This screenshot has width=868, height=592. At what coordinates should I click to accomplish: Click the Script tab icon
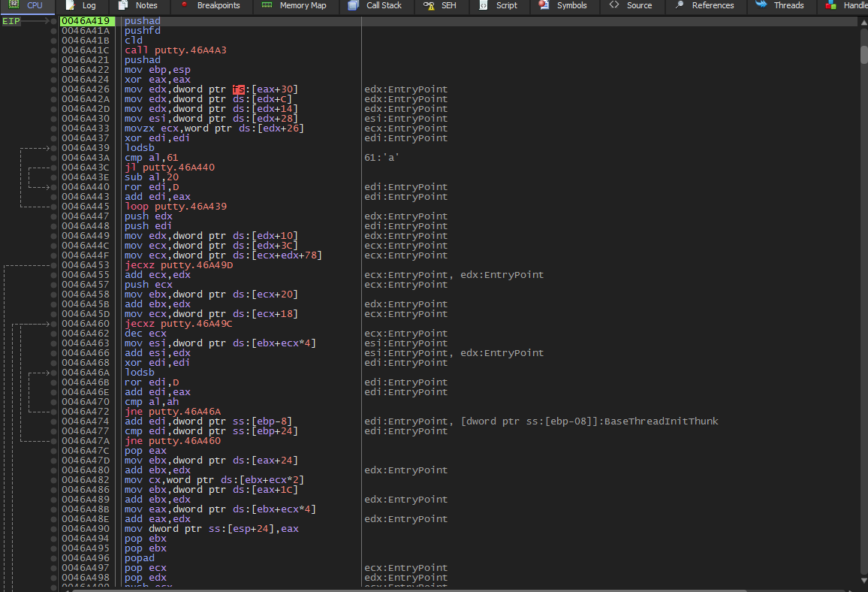pos(484,5)
